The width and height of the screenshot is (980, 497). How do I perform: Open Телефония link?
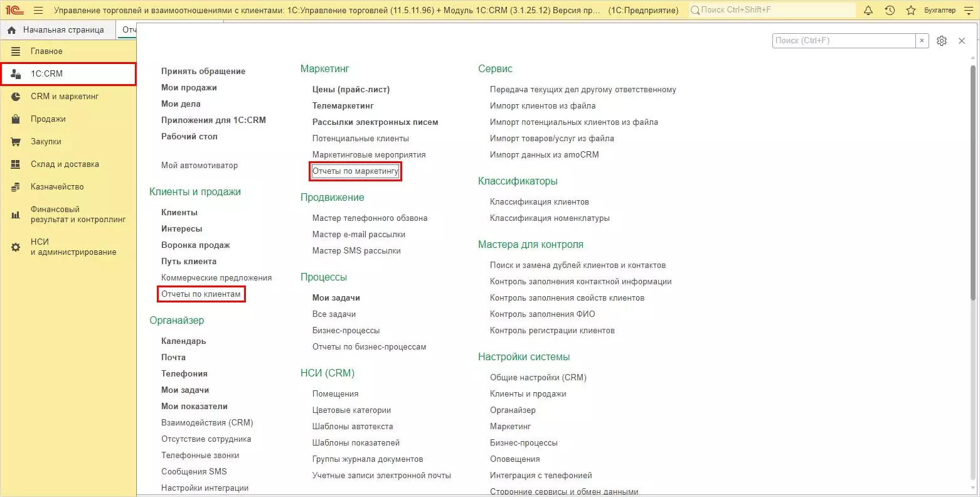coord(184,373)
